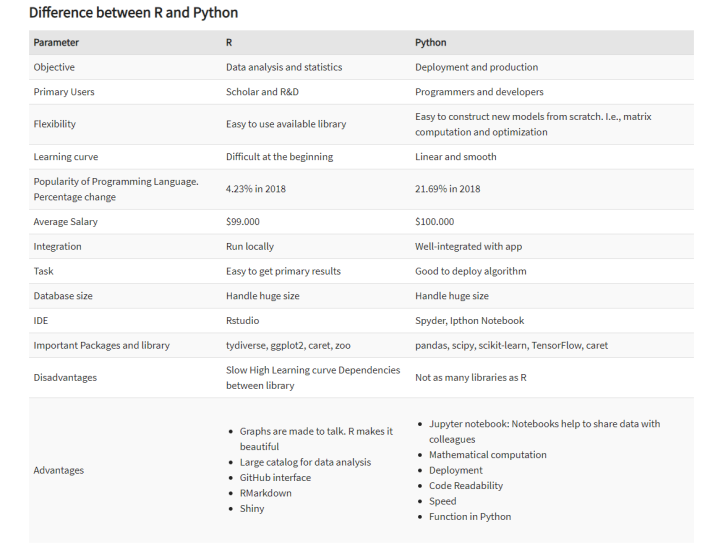Click the 'RMarkdown' bullet item
Viewport: 710px width, 549px height.
click(266, 493)
